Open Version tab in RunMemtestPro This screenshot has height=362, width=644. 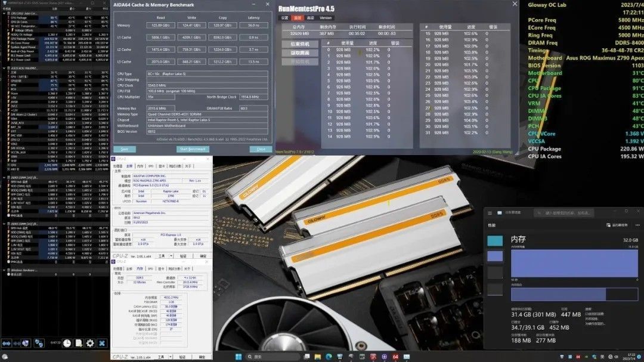click(326, 18)
